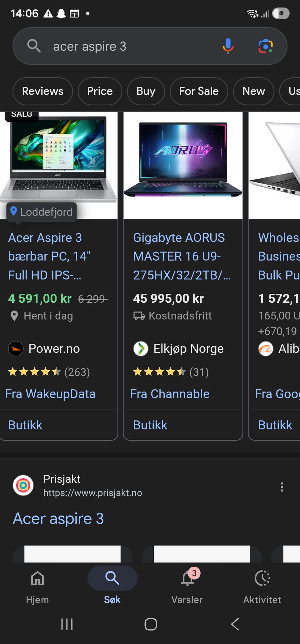The width and height of the screenshot is (300, 644).
Task: Apply the For Sale filter chip
Action: point(199,91)
